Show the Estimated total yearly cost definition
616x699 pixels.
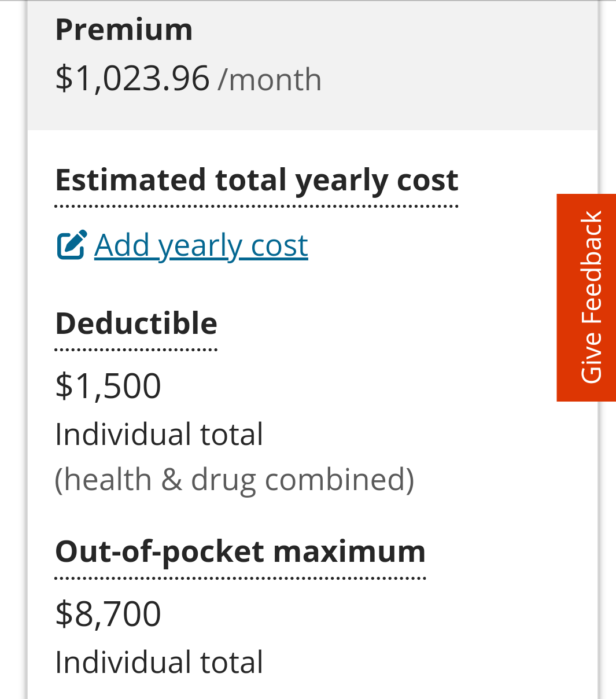pos(257,180)
